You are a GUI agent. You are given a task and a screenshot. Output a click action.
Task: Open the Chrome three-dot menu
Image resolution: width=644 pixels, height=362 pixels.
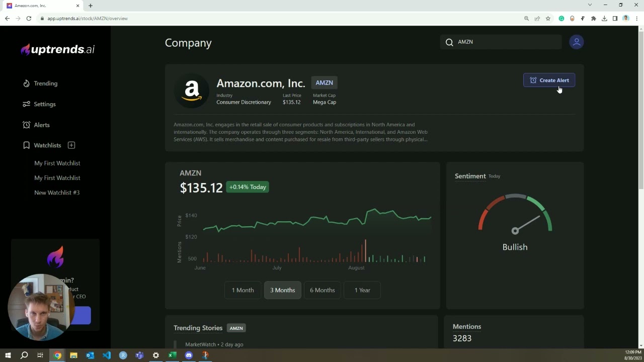pos(636,19)
